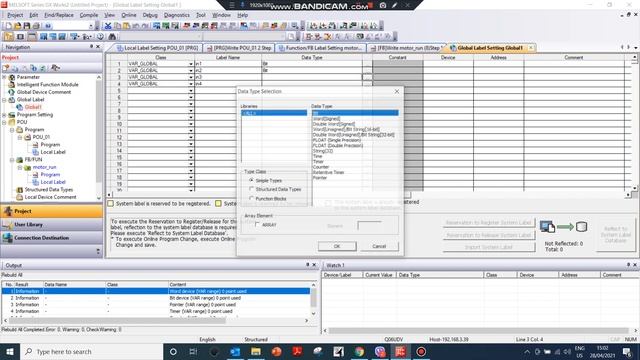Collapse the POU tree node
640x360 pixels.
[4, 122]
